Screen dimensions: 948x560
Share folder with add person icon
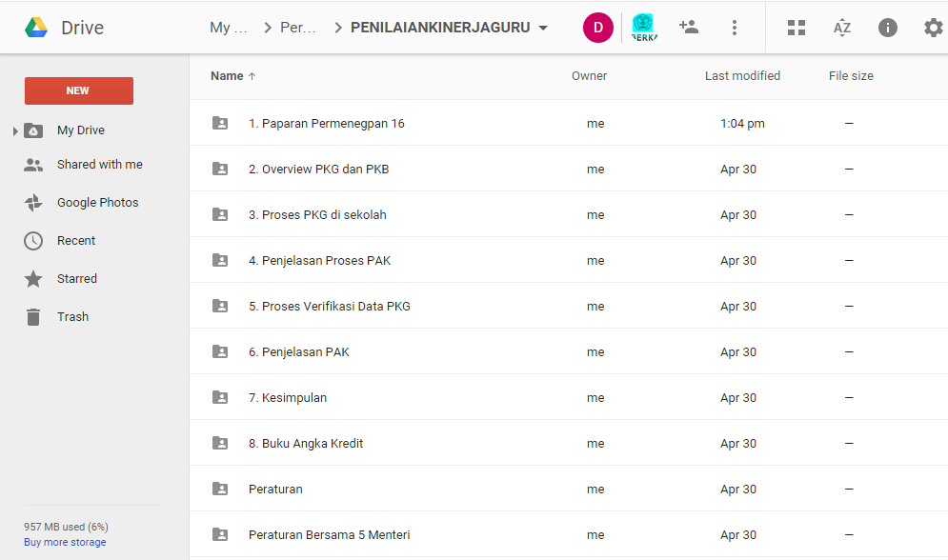click(689, 27)
